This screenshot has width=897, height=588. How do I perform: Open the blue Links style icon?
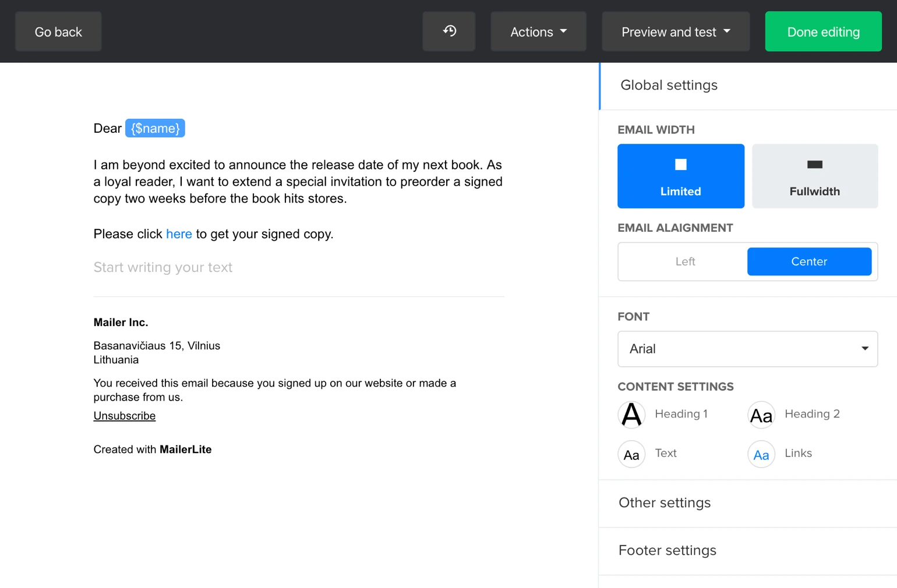pyautogui.click(x=761, y=454)
